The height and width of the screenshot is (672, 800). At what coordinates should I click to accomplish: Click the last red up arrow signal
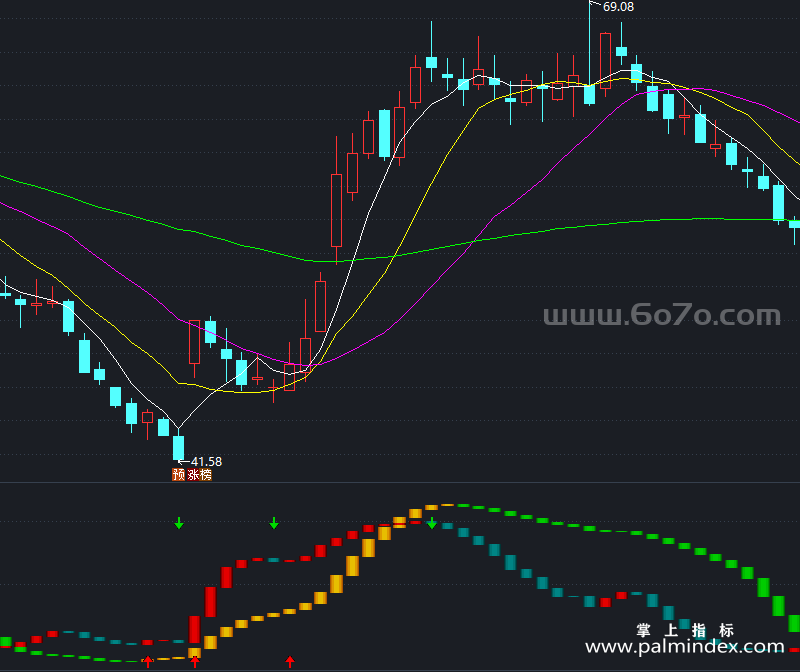pyautogui.click(x=290, y=662)
